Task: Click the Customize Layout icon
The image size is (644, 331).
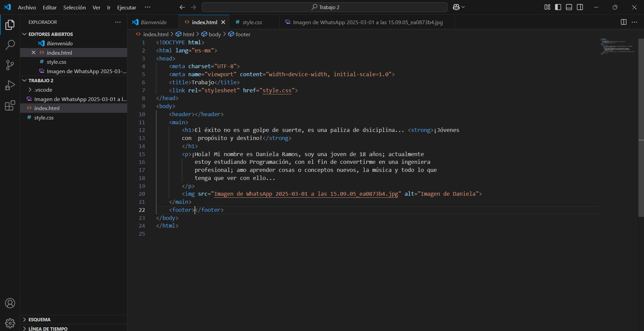Action: click(547, 7)
